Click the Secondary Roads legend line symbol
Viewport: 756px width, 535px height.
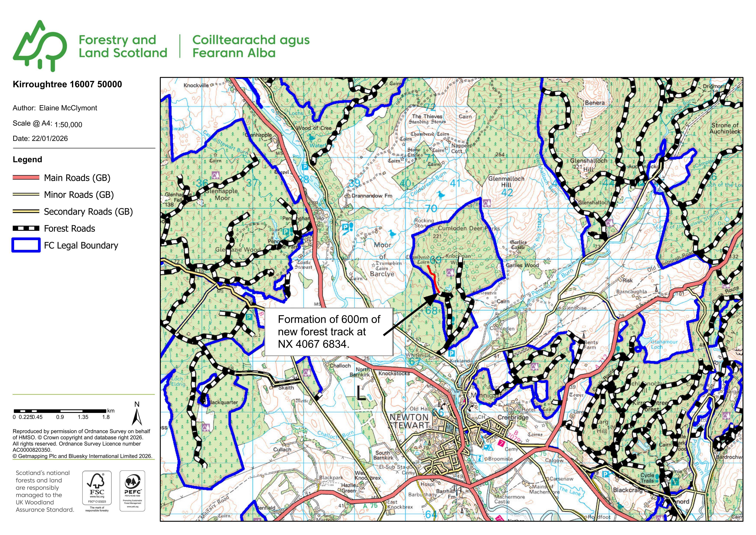coord(26,211)
